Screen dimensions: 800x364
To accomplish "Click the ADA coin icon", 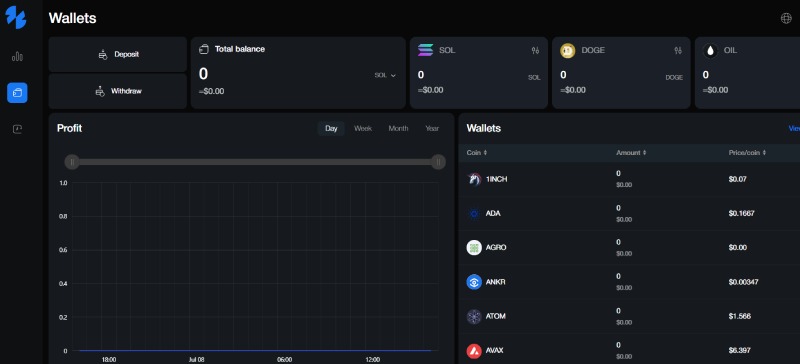I will 474,213.
